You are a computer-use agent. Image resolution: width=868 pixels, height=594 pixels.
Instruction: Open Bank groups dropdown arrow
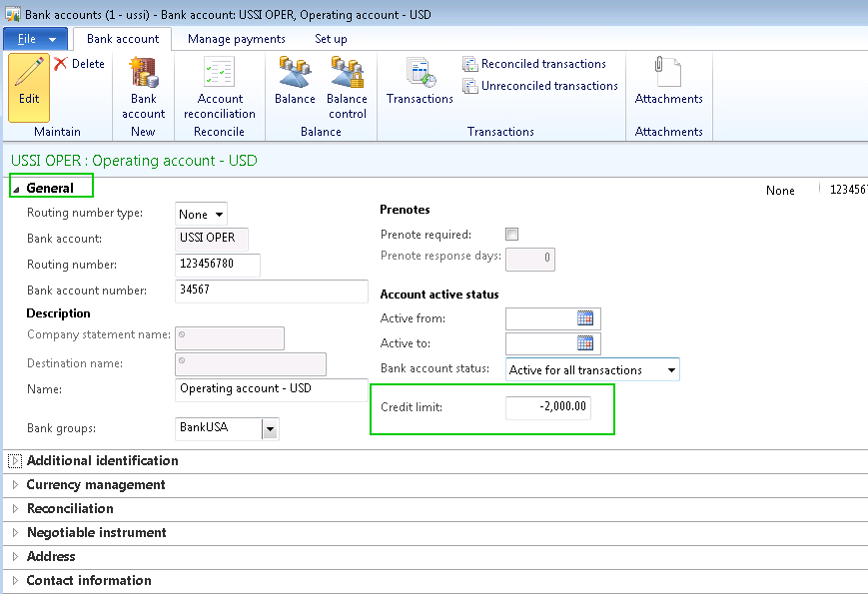(x=269, y=429)
